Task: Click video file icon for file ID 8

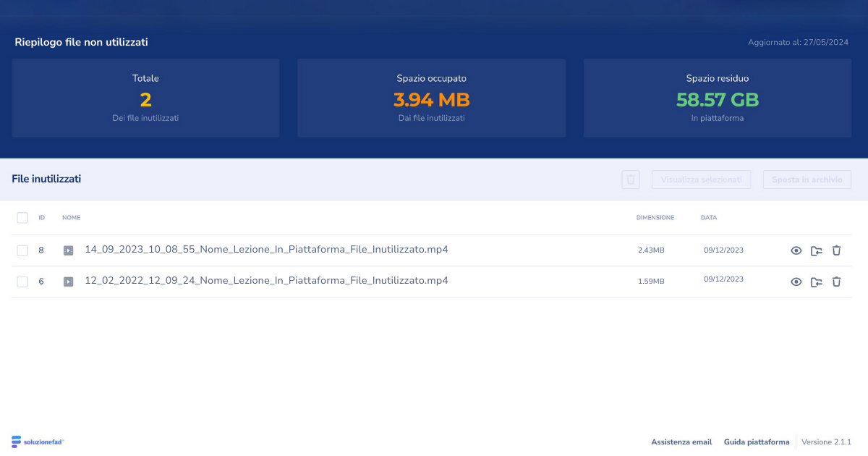Action: pyautogui.click(x=68, y=251)
